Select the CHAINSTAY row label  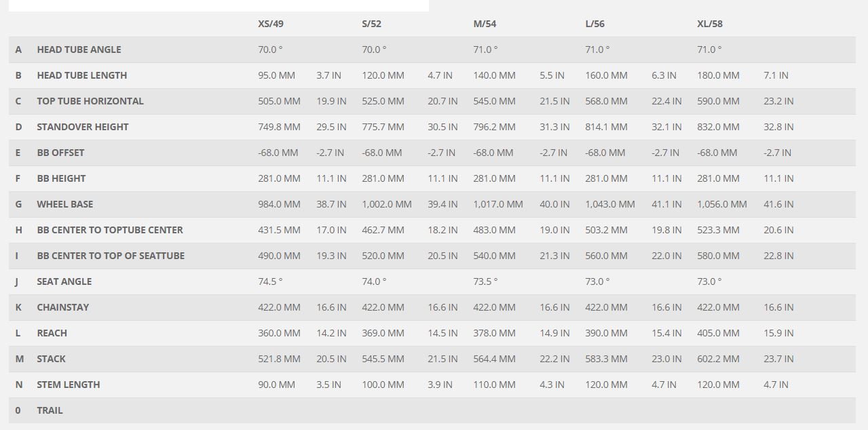pyautogui.click(x=63, y=307)
